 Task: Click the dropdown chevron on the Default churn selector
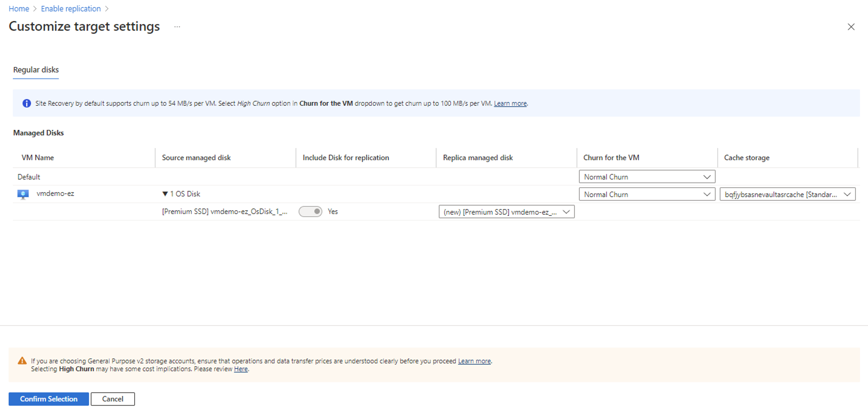(x=707, y=177)
